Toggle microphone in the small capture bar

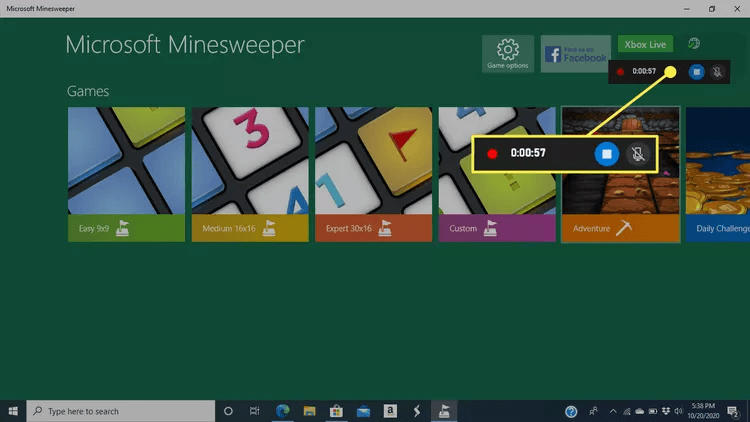[x=717, y=72]
